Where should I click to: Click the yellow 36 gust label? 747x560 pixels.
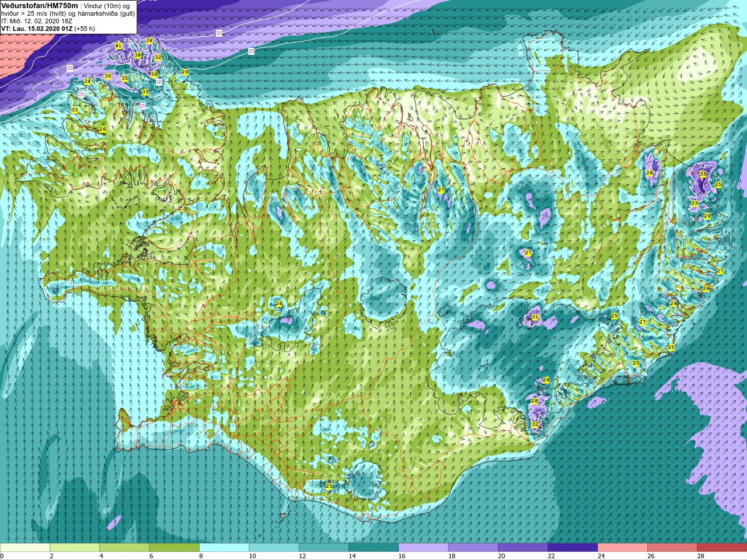154,74
